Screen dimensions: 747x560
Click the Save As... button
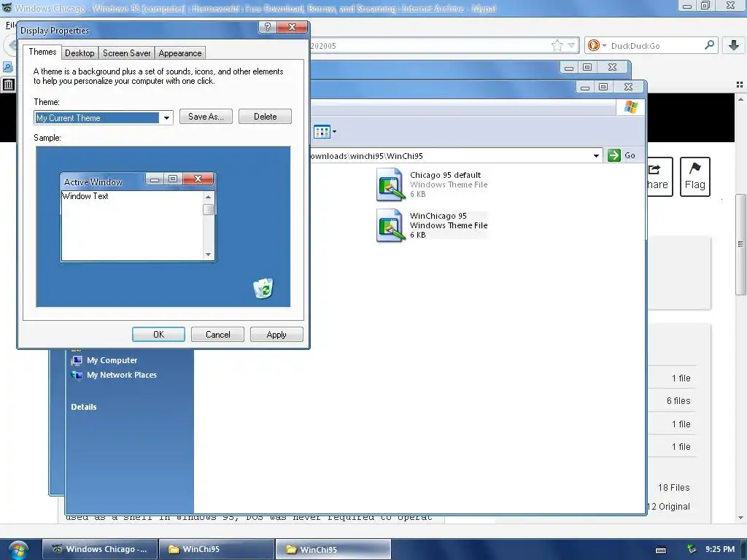(206, 117)
